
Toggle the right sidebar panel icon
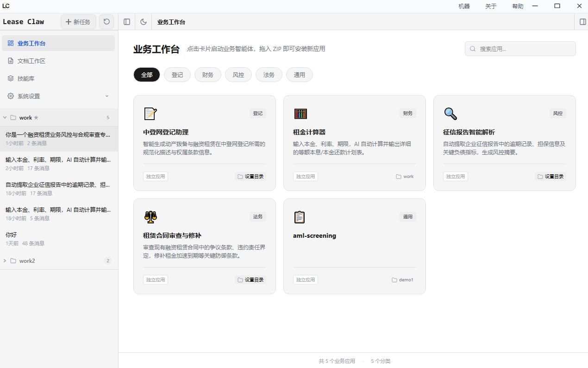583,22
